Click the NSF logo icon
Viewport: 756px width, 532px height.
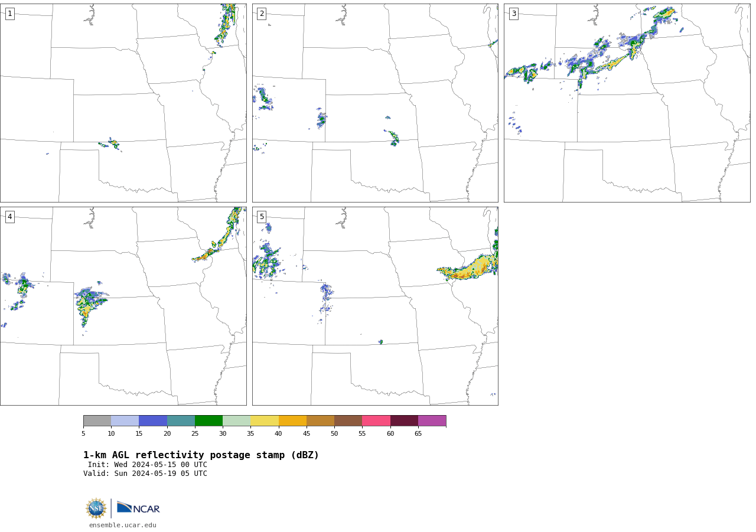pos(96,508)
